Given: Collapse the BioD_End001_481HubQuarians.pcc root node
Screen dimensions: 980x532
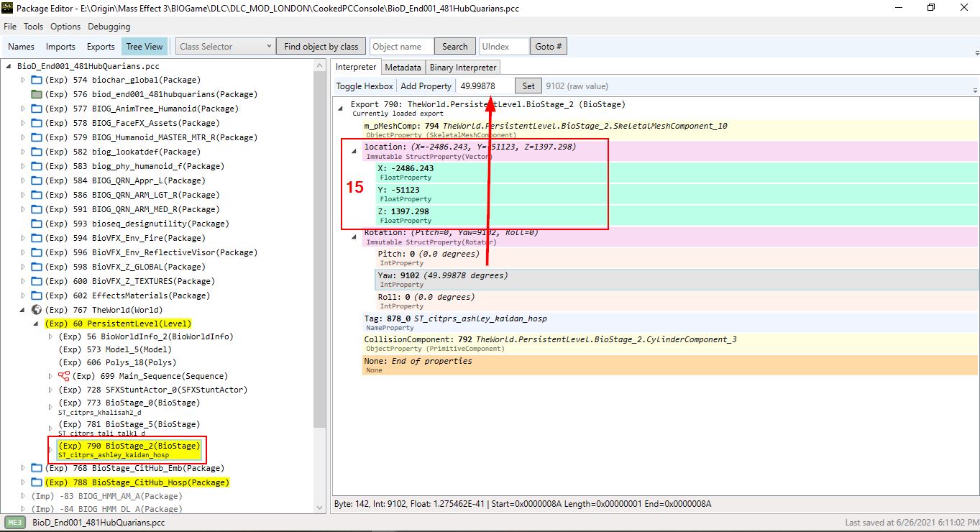Looking at the screenshot, I should coord(9,65).
